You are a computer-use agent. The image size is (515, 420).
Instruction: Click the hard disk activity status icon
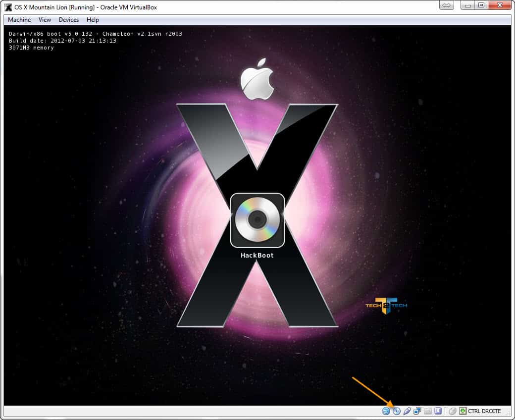[386, 411]
